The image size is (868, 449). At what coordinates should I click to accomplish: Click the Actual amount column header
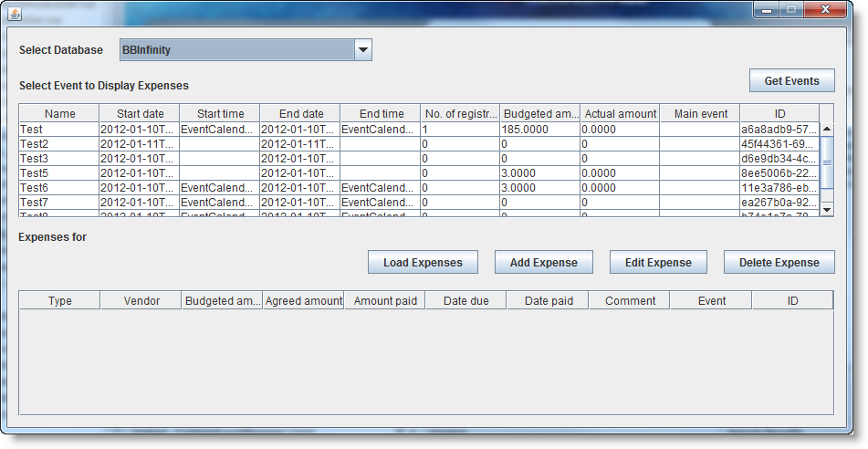tap(620, 113)
